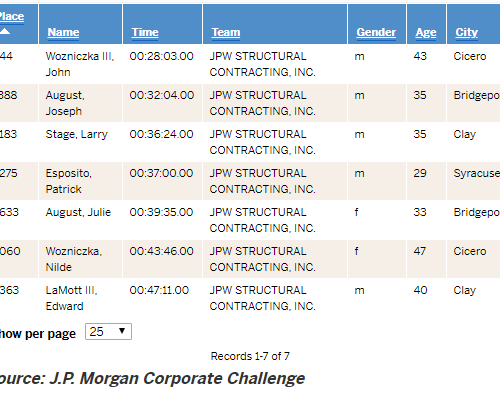Sort results by Place column

click(12, 16)
